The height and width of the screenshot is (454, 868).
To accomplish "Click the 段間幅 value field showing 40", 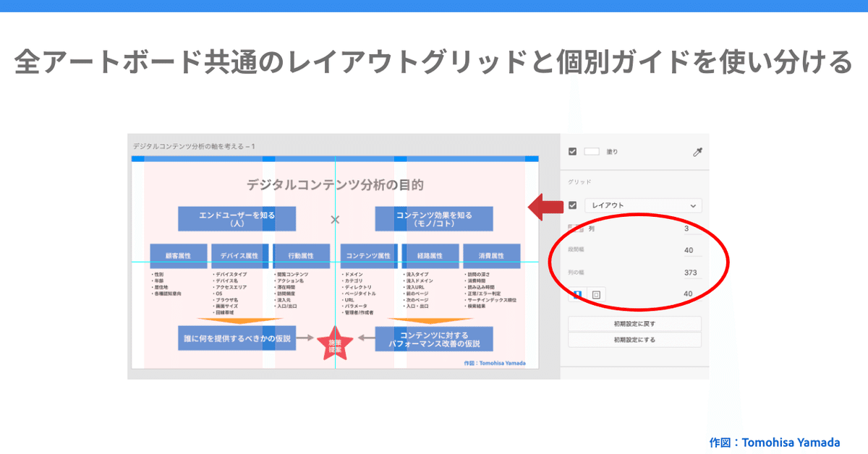I will tap(689, 249).
